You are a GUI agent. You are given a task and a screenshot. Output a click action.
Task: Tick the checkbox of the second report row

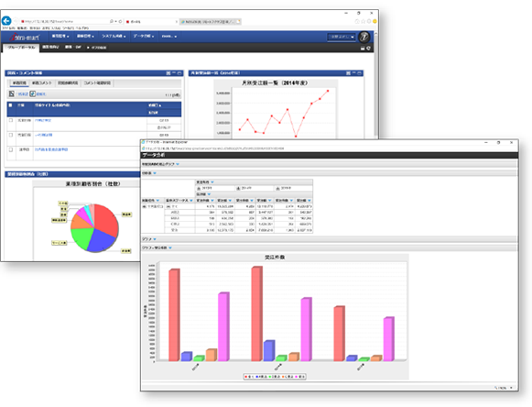point(11,135)
